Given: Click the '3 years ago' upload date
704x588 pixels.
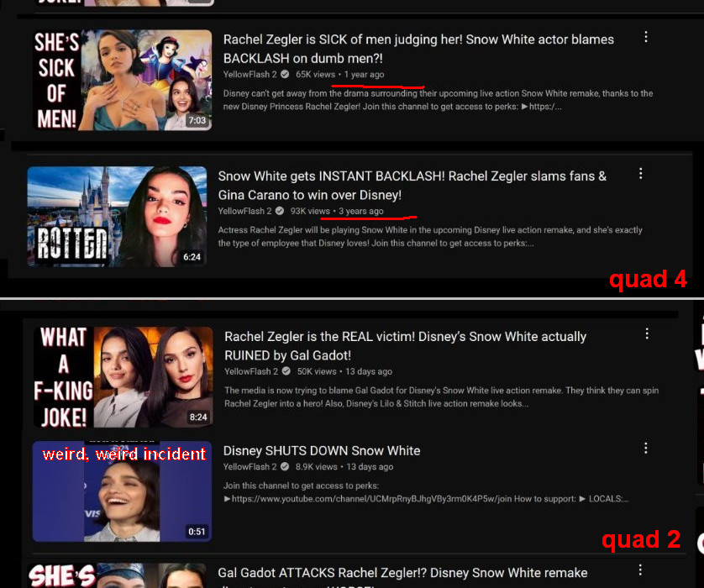Looking at the screenshot, I should click(x=361, y=211).
